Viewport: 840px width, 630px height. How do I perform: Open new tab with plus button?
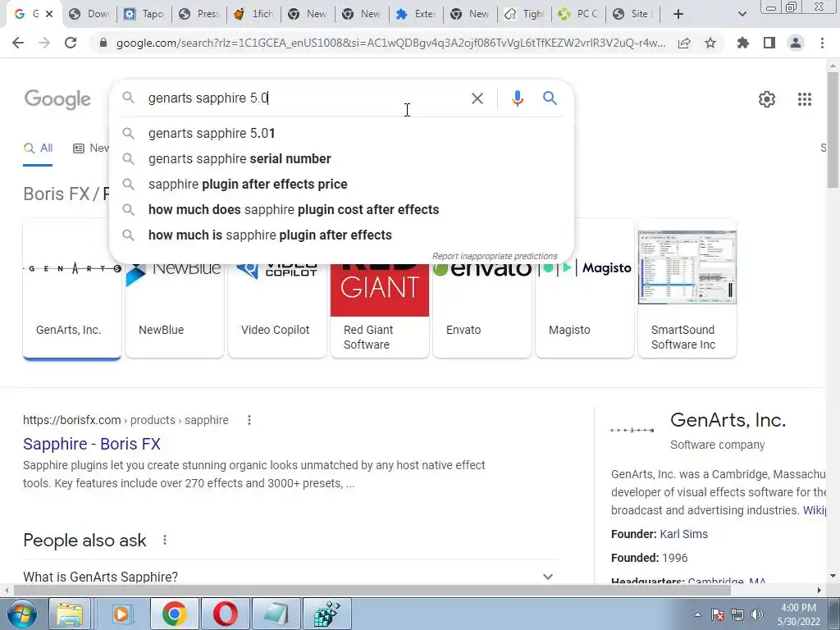tap(678, 14)
